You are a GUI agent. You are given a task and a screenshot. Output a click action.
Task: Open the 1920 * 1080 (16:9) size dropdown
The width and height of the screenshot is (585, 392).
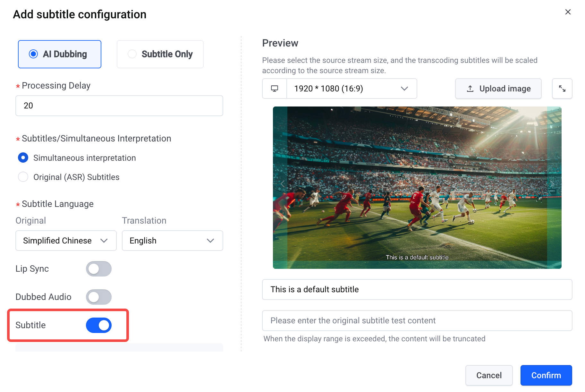click(352, 89)
